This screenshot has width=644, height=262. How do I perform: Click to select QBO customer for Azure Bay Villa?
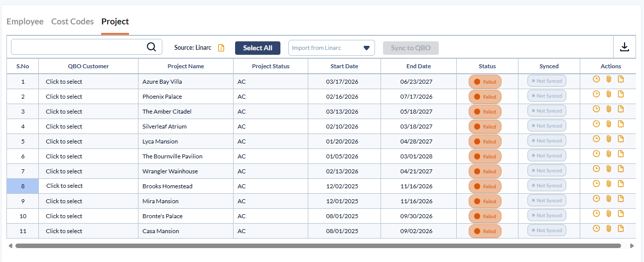point(64,82)
